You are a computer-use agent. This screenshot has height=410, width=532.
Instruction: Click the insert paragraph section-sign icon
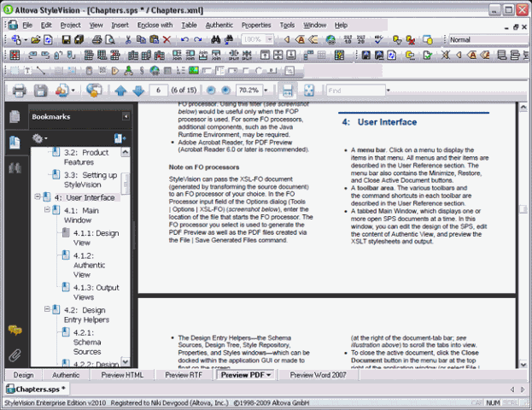coord(142,71)
